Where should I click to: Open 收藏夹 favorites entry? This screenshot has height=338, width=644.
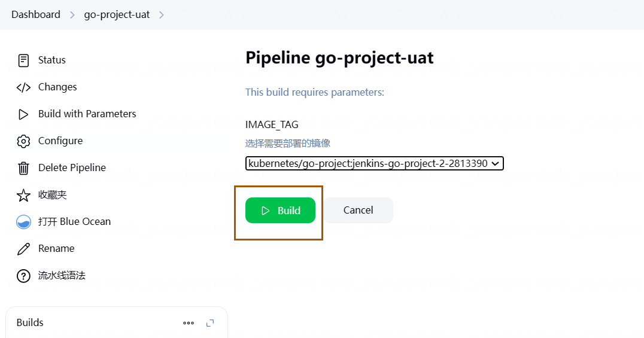pyautogui.click(x=53, y=194)
